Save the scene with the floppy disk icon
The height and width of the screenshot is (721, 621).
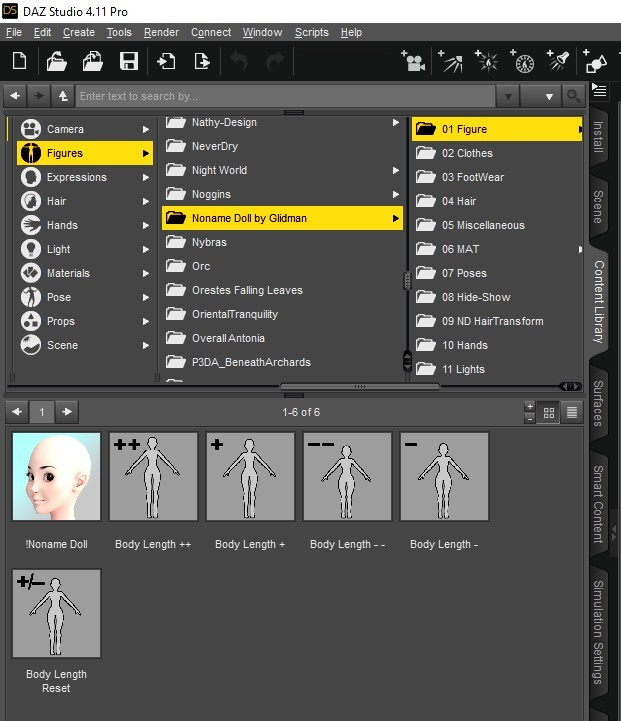pos(129,61)
